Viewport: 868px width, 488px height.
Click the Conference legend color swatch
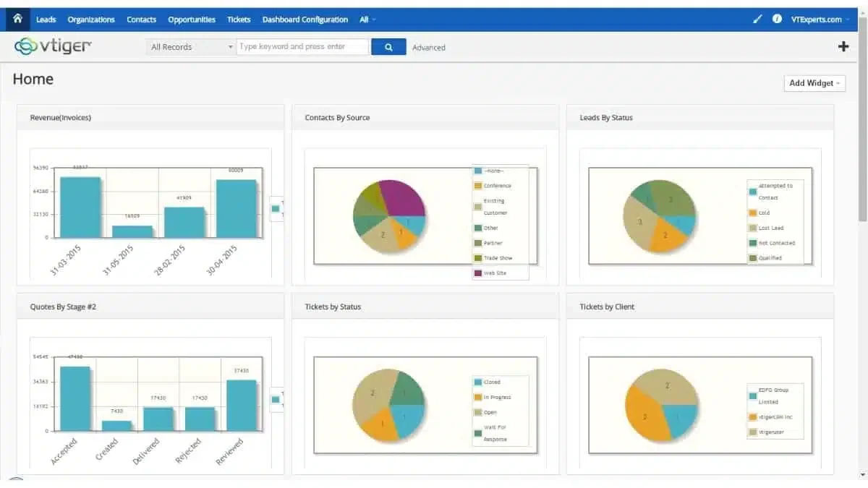tap(478, 186)
